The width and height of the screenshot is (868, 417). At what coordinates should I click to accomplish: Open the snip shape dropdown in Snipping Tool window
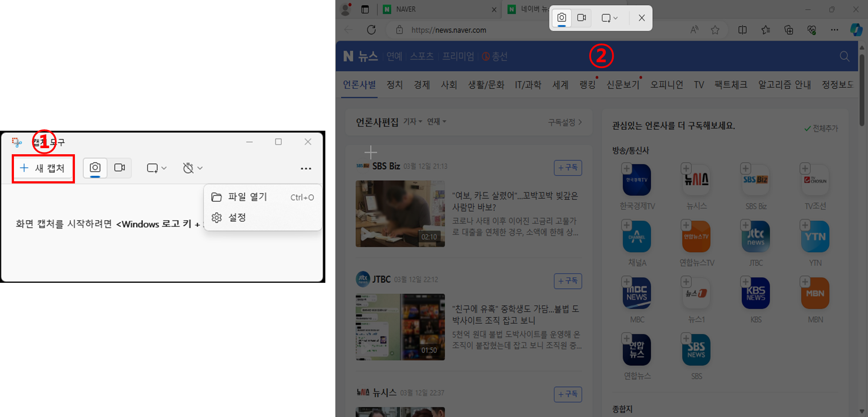[157, 168]
